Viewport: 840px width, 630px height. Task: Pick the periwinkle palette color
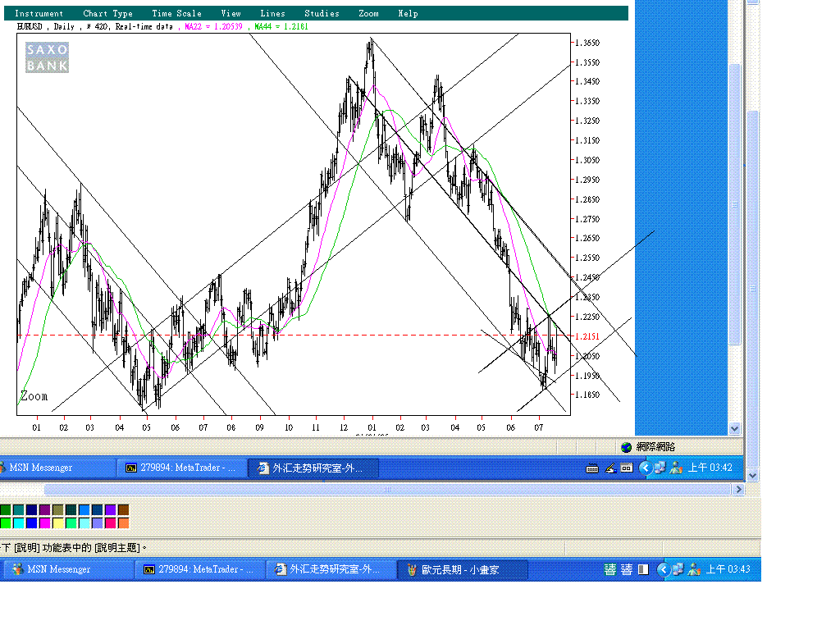coord(98,523)
